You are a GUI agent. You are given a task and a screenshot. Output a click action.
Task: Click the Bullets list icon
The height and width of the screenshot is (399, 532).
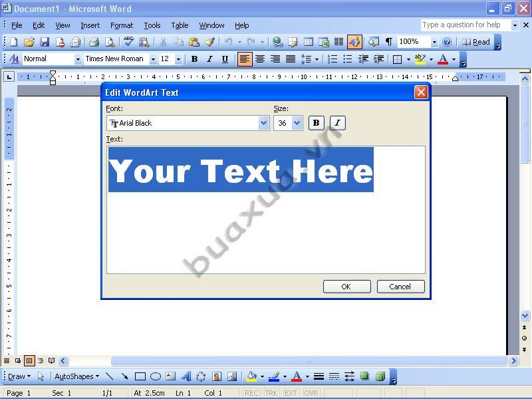click(347, 59)
